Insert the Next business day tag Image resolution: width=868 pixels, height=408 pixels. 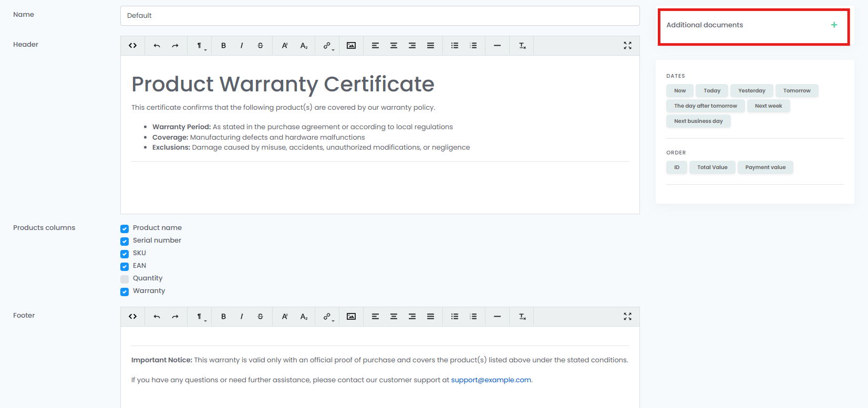coord(699,121)
